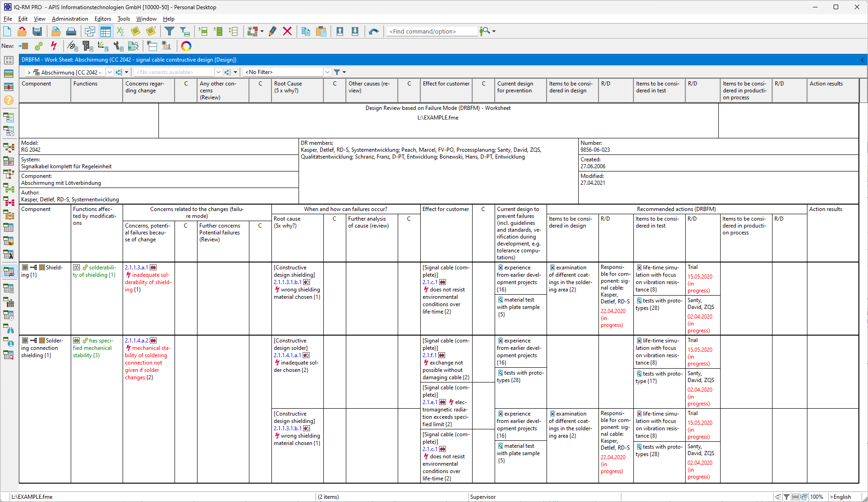Open the No variants available dropdown
The image size is (868, 502).
coord(219,72)
